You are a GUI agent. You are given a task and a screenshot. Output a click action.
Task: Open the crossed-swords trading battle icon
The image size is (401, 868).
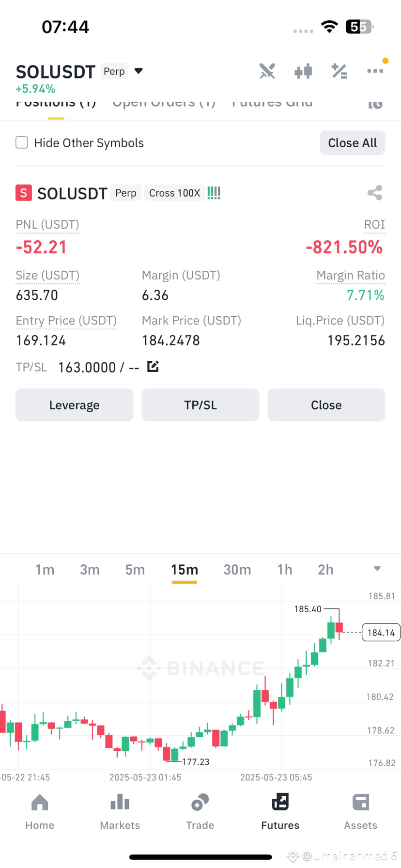click(267, 71)
